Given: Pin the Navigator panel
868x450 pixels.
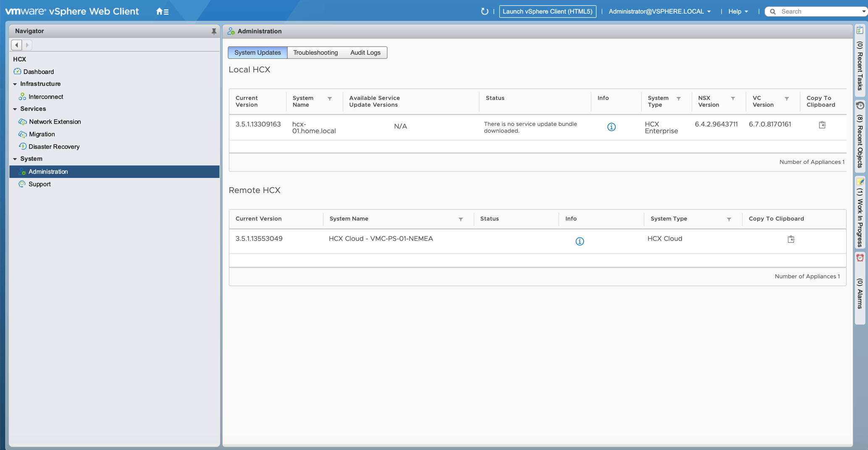Looking at the screenshot, I should (214, 31).
